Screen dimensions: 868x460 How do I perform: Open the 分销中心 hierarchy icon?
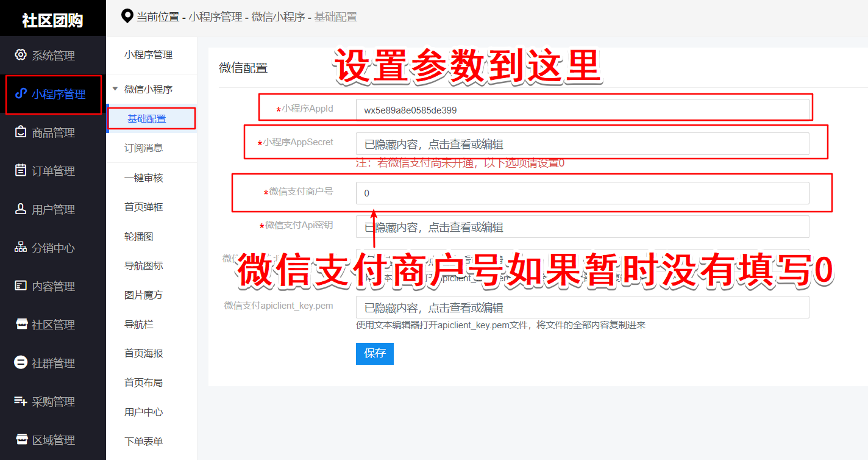[21, 248]
